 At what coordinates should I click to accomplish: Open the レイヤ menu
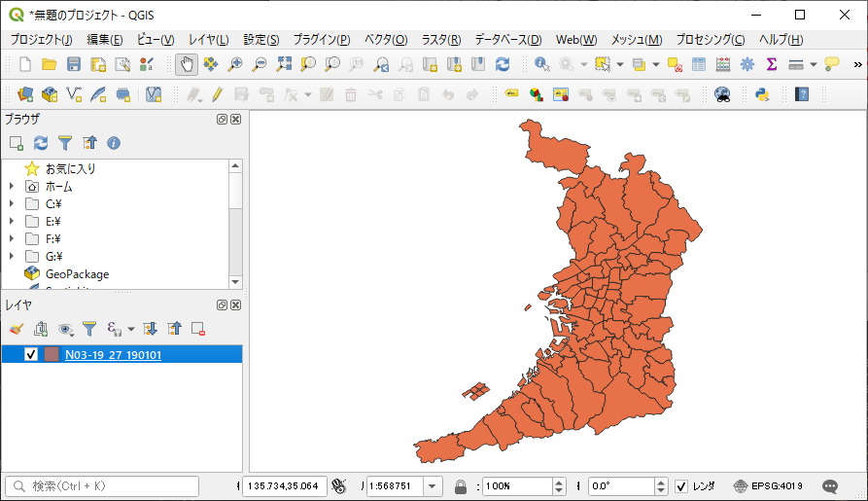tap(208, 40)
